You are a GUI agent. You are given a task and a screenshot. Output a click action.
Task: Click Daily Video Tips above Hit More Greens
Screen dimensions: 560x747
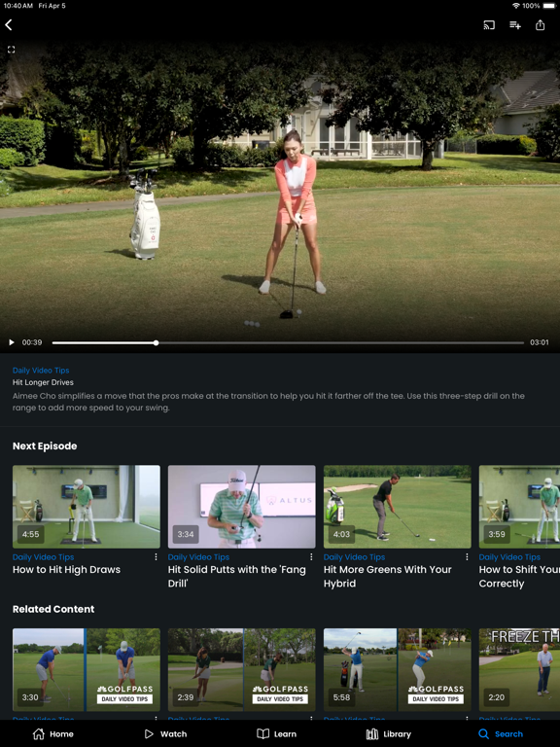pos(354,557)
